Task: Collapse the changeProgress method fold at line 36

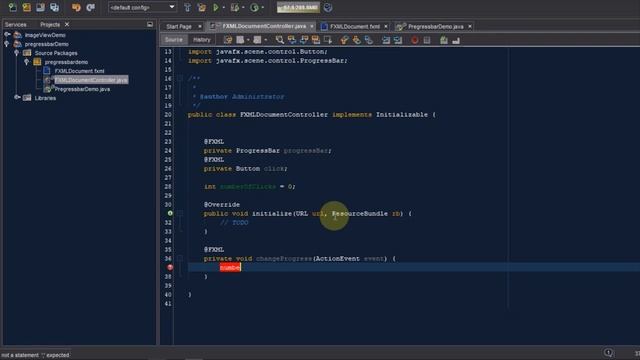Action: pyautogui.click(x=180, y=258)
